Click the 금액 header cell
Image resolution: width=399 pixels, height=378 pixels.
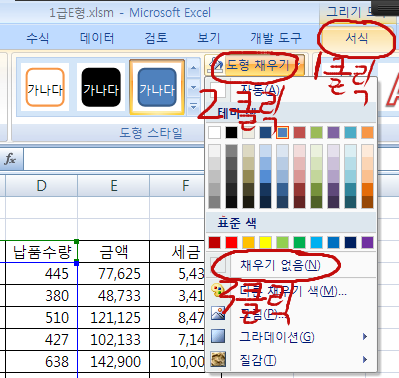tap(114, 252)
